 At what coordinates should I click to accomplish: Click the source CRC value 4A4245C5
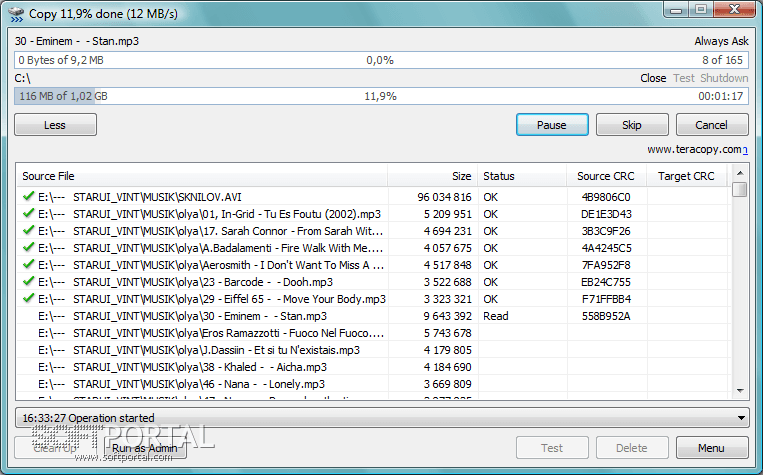(x=606, y=248)
